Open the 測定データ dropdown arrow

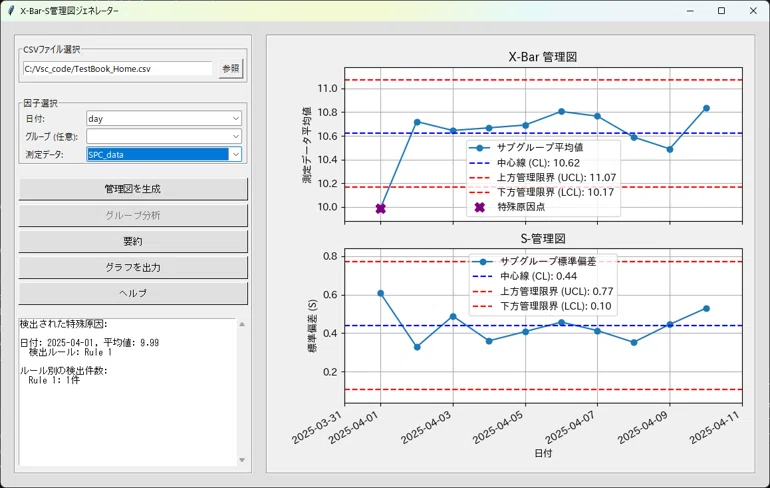coord(236,154)
